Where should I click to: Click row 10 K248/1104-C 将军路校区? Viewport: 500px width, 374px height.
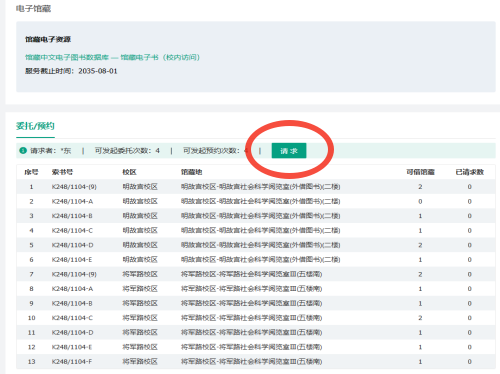256,318
